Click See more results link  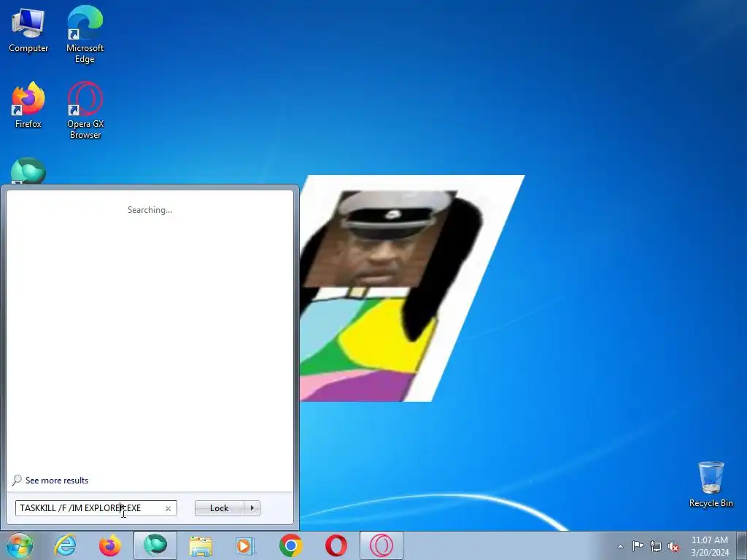coord(57,481)
